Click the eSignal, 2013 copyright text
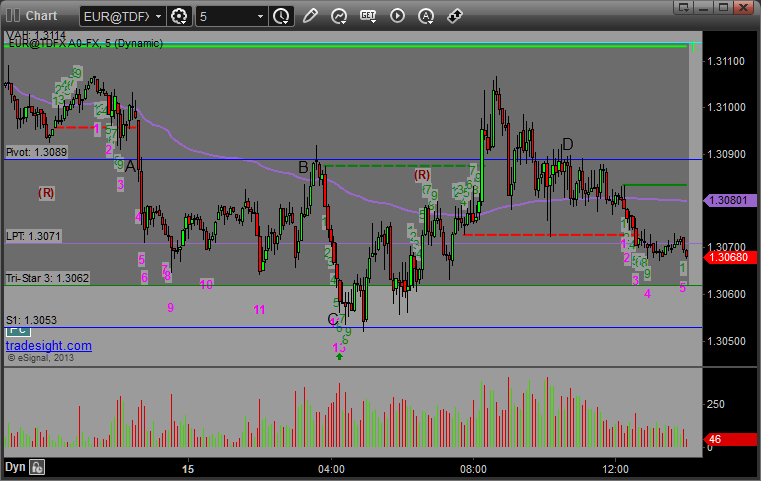This screenshot has width=761, height=481. click(41, 358)
